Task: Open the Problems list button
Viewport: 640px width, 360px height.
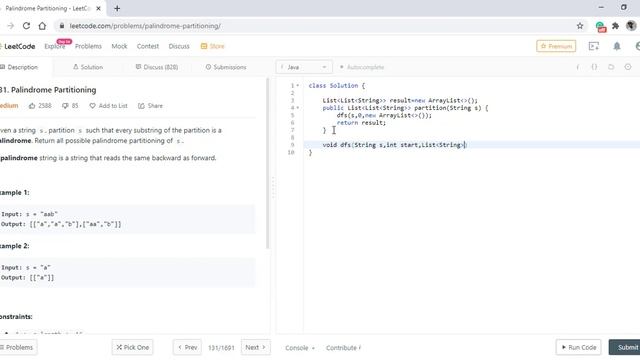Action: (18, 347)
